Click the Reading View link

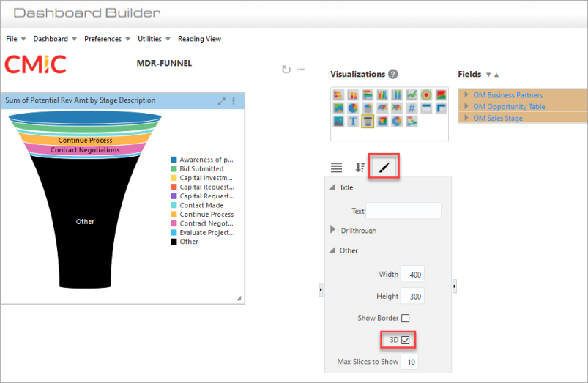(199, 39)
